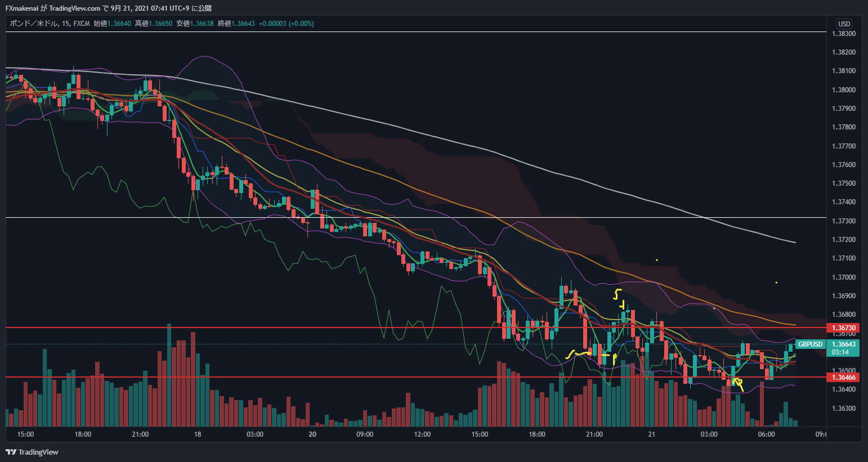This screenshot has height=462, width=868.
Task: Open the USD currency button
Action: click(844, 24)
